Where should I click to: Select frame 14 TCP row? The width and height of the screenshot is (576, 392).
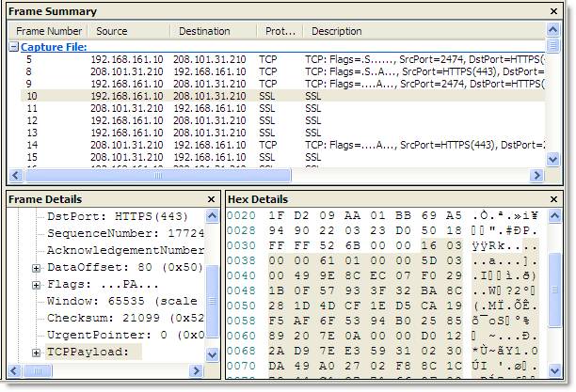(x=283, y=145)
